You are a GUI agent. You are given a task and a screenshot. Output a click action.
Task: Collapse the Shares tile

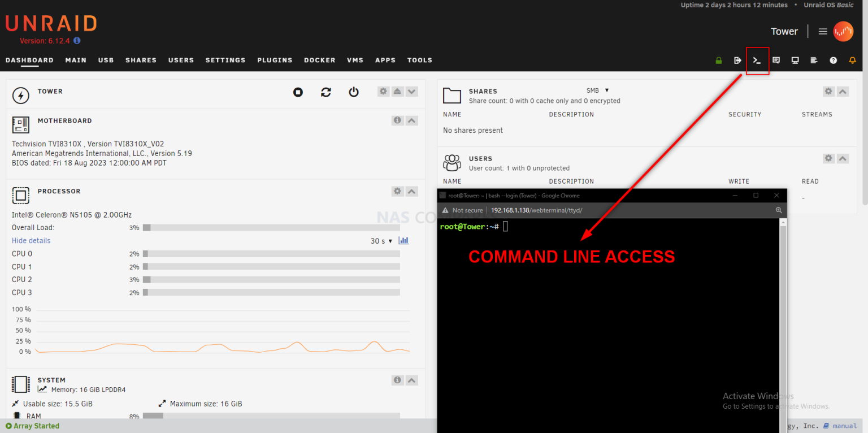tap(843, 91)
